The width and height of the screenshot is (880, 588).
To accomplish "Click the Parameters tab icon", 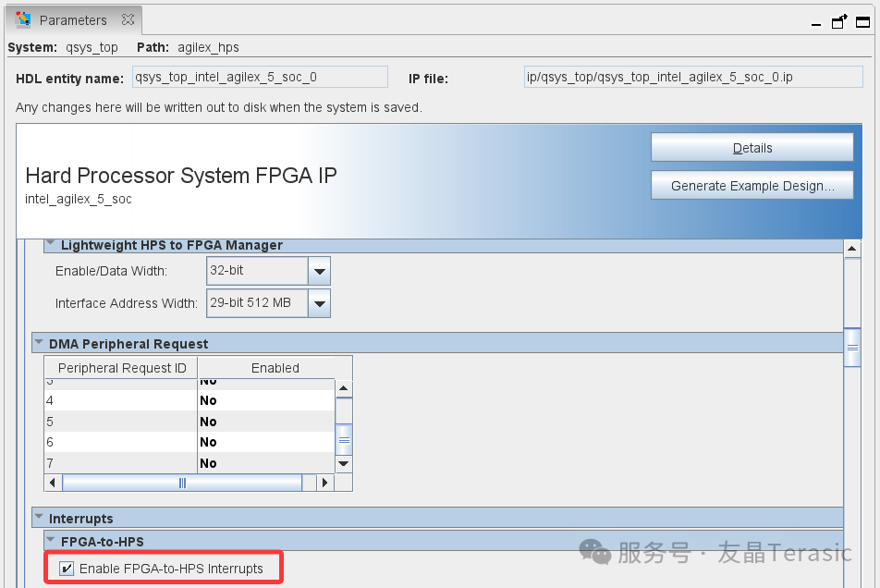I will pos(23,19).
